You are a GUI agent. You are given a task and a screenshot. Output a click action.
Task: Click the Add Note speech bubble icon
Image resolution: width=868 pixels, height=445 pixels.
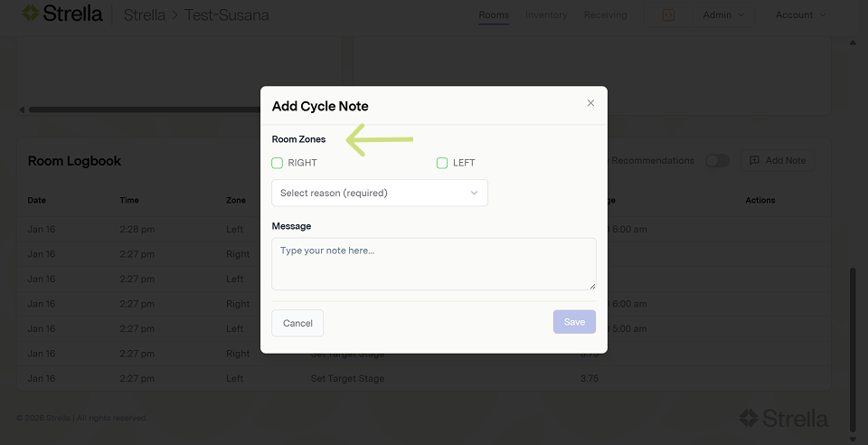click(754, 161)
